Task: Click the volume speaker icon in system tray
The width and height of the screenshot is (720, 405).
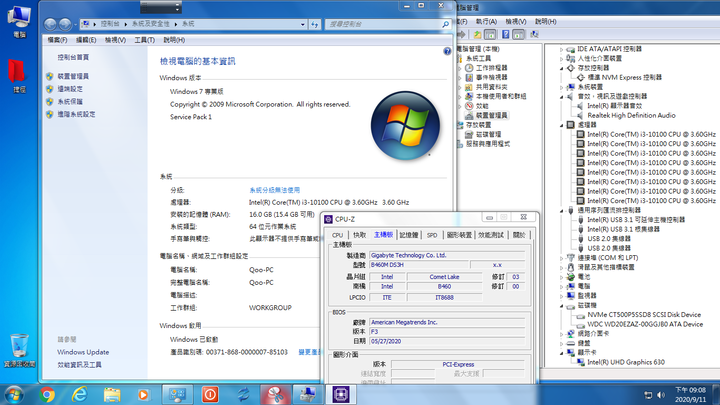Action: pos(661,395)
